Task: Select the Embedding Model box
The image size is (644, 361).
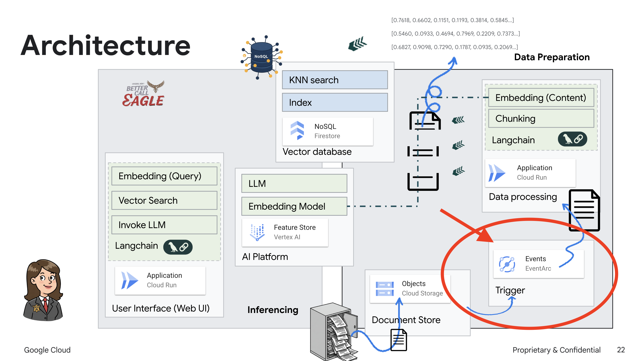Action: pyautogui.click(x=294, y=206)
